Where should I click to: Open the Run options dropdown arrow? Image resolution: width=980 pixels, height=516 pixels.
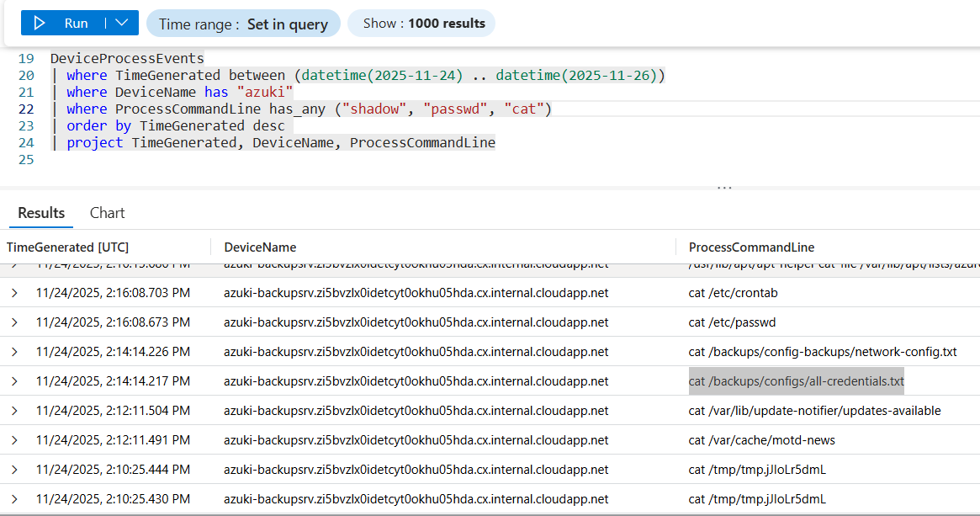pyautogui.click(x=122, y=23)
